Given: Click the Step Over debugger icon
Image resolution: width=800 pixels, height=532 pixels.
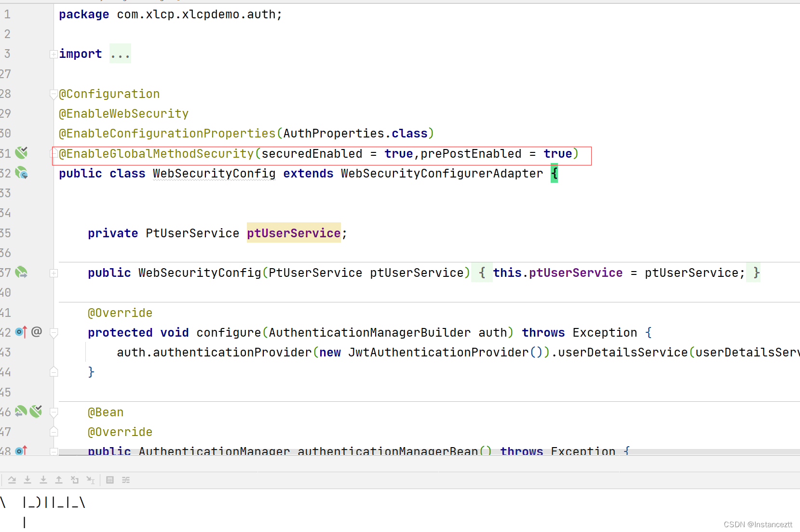Looking at the screenshot, I should coord(12,480).
